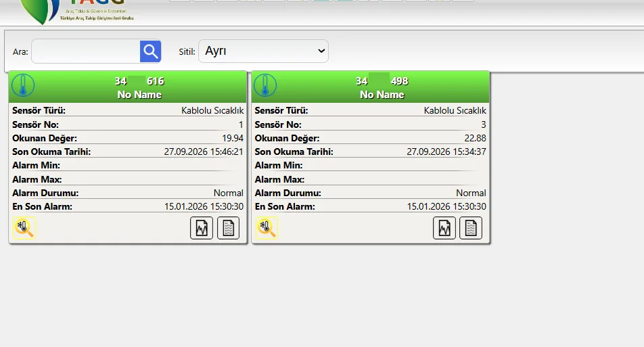
Task: Click Alarm Min label on 616 card
Action: [36, 166]
